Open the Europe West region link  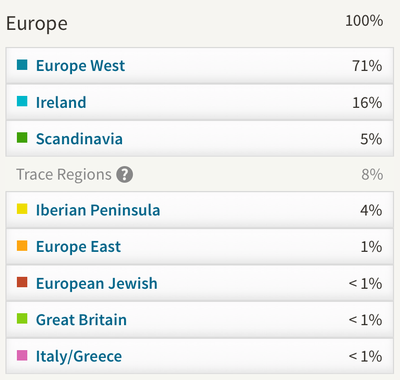point(80,66)
